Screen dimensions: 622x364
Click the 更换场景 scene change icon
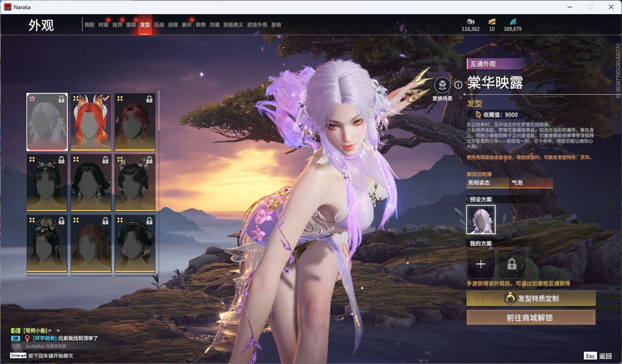pyautogui.click(x=442, y=85)
